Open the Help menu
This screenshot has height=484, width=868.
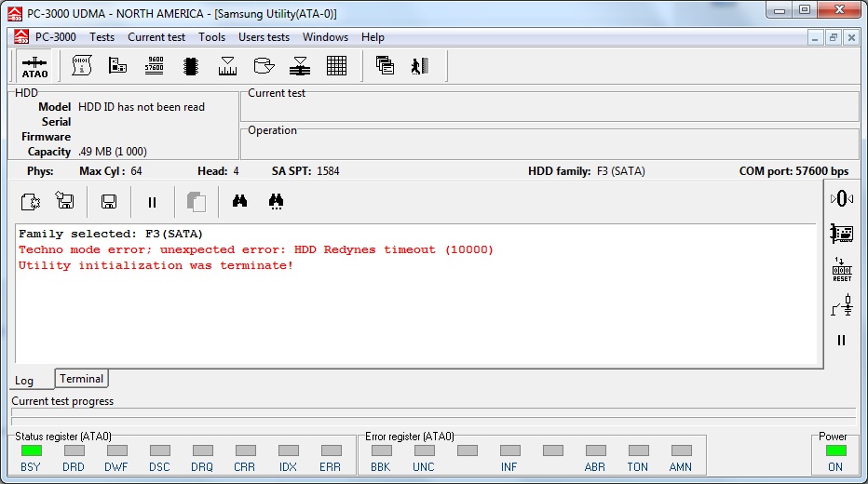(x=373, y=37)
